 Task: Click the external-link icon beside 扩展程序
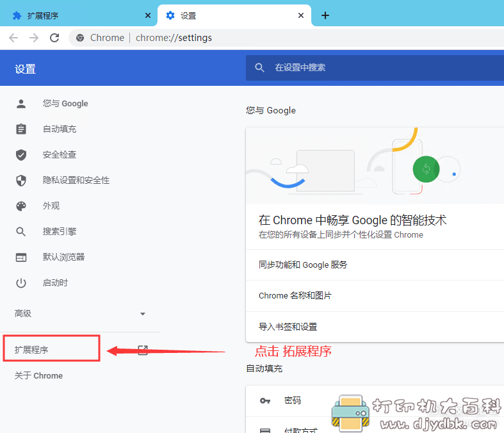point(143,350)
